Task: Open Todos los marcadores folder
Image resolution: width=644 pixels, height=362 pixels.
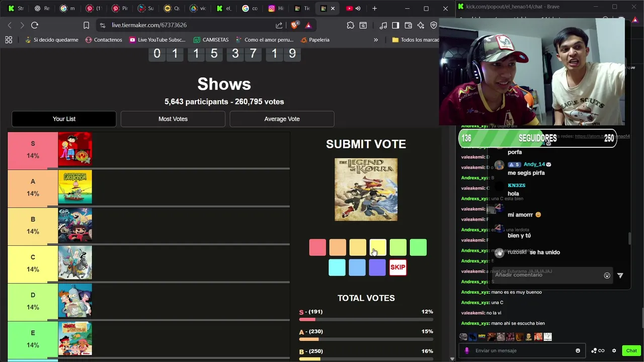Action: 416,40
